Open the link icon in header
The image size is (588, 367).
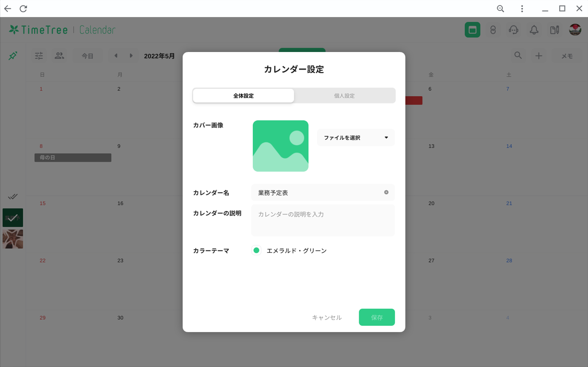(x=493, y=30)
